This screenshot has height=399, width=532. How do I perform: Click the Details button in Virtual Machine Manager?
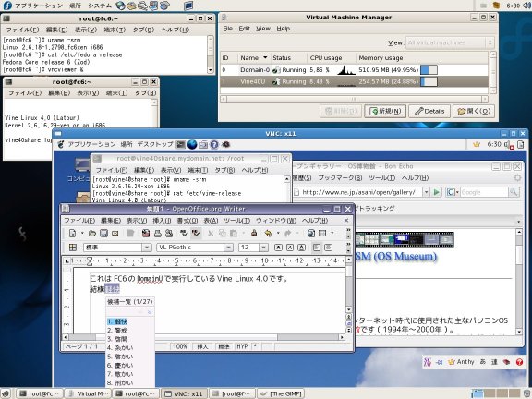click(429, 111)
